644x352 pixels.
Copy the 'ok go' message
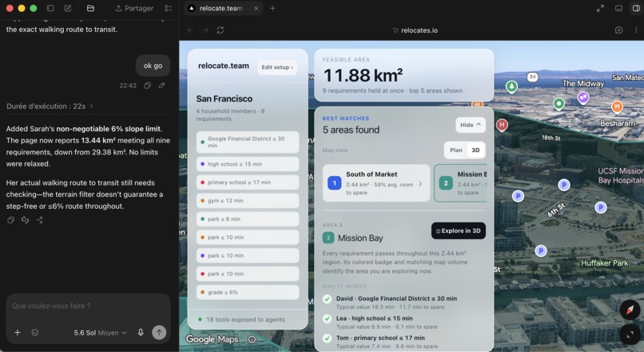(148, 85)
